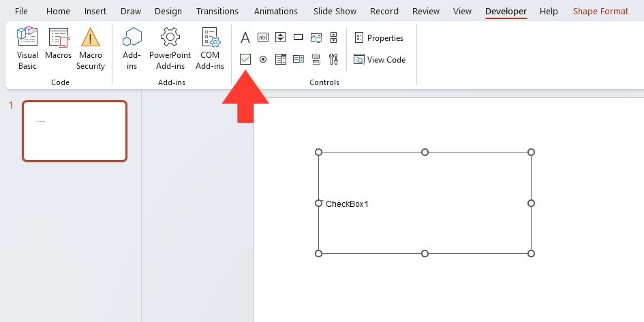This screenshot has height=322, width=644.
Task: Open the Add-ins button
Action: pos(132,48)
